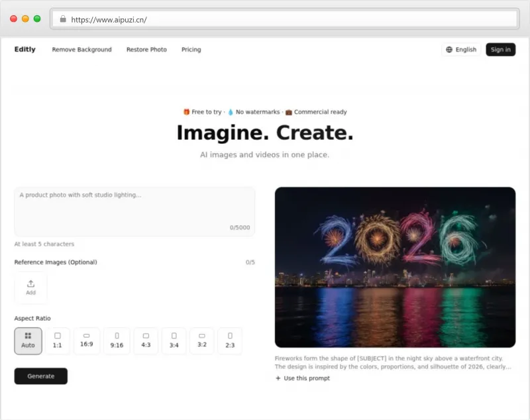Choose the 1:1 square aspect ratio

[x=57, y=341]
